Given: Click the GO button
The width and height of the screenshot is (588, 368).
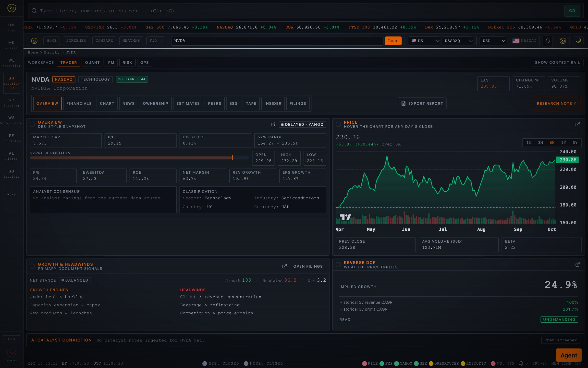Looking at the screenshot, I should pyautogui.click(x=572, y=11).
